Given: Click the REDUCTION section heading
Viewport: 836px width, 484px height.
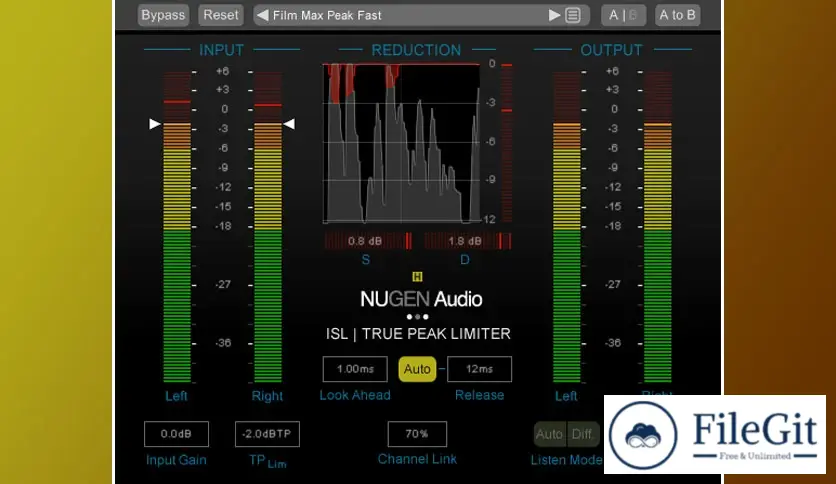Looking at the screenshot, I should (416, 50).
